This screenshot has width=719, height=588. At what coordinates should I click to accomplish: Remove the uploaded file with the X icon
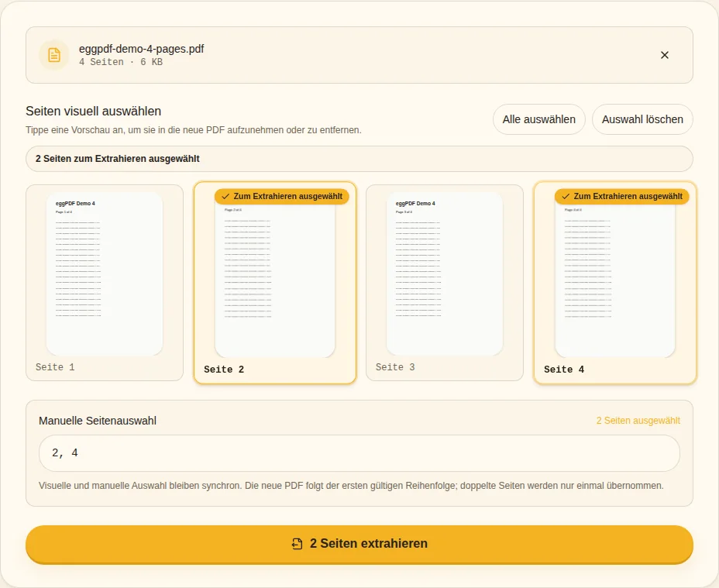(665, 55)
